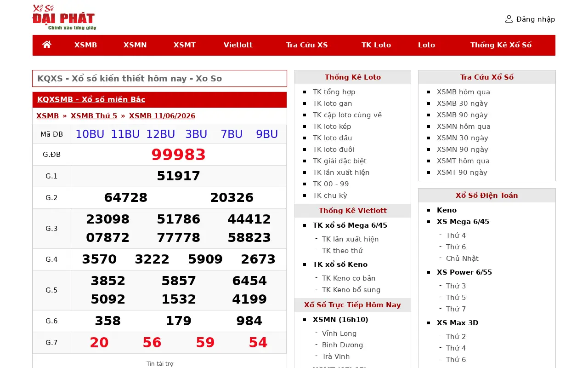
Task: Open the Loto navigation item
Action: pyautogui.click(x=426, y=45)
